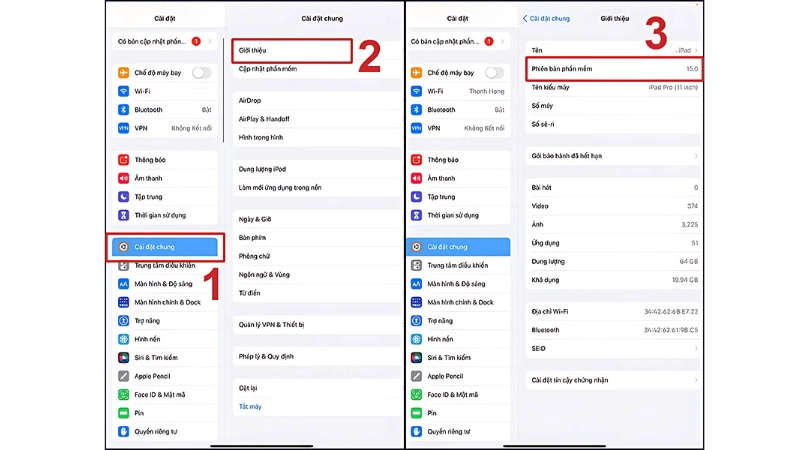Tap the Tập trung moon icon in the left screenshot
This screenshot has height=450, width=800.
(x=123, y=196)
